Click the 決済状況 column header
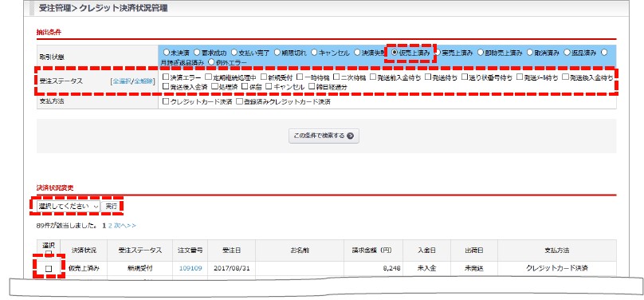Screen dimensions: 644x300 point(84,251)
